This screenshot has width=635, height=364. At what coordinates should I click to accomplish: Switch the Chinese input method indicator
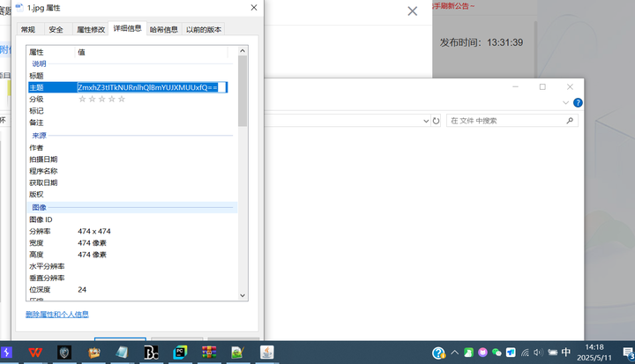[566, 353]
